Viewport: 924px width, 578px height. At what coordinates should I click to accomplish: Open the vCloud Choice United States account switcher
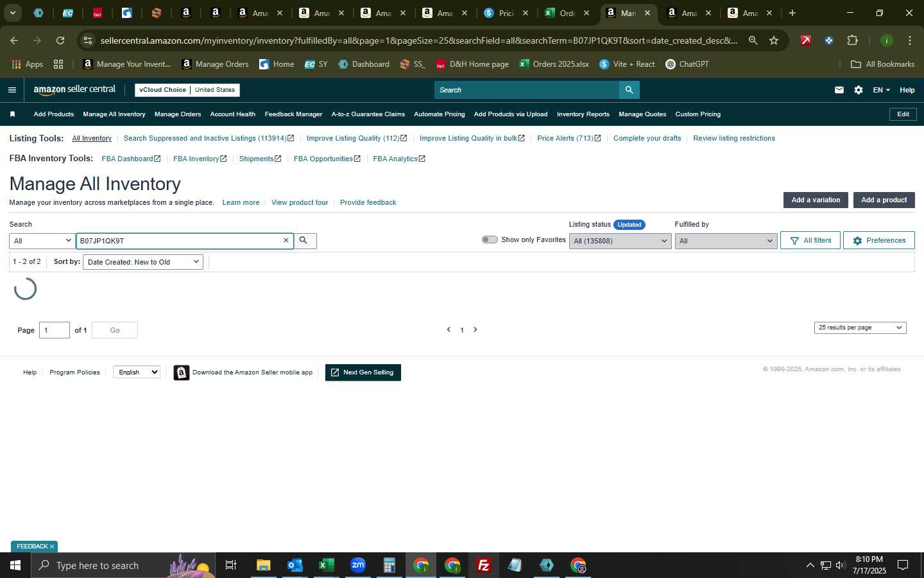(x=187, y=90)
